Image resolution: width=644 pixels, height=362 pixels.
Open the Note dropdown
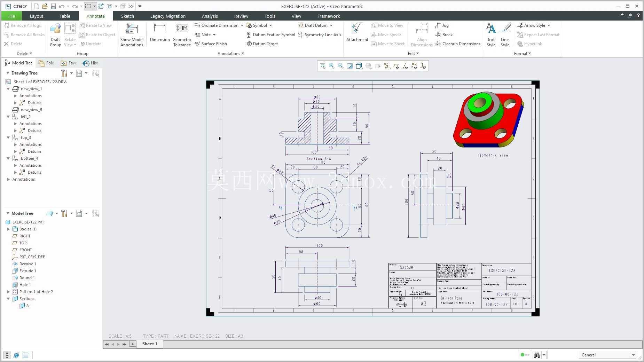click(214, 35)
